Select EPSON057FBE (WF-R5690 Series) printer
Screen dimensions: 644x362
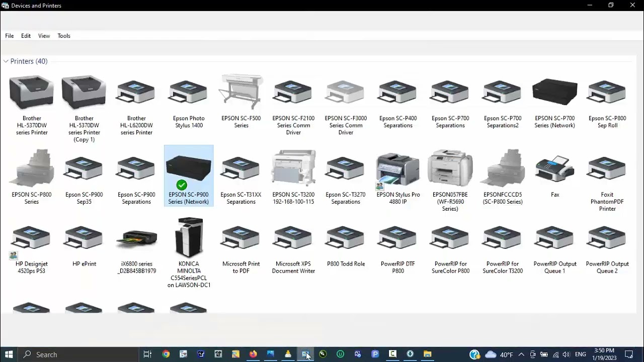[x=450, y=180]
